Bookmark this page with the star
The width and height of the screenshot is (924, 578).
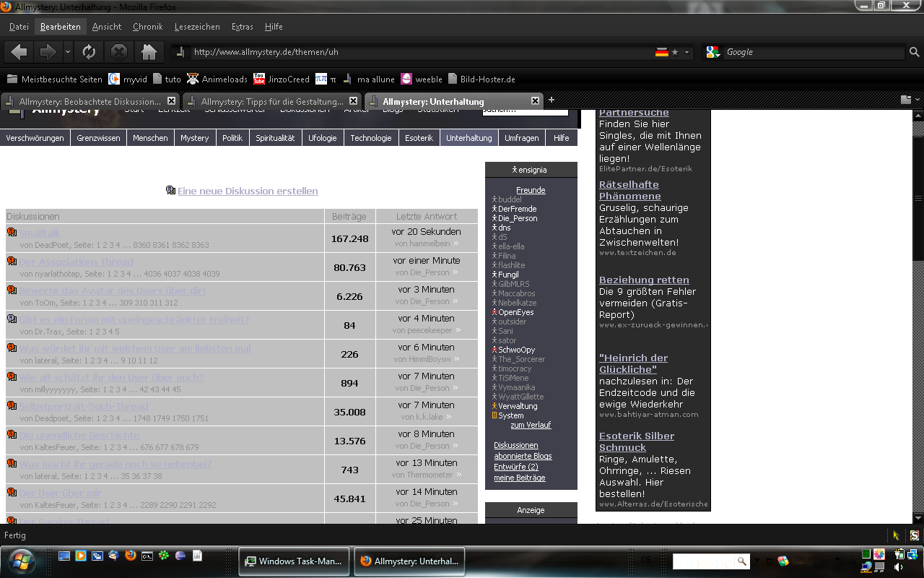tap(675, 52)
